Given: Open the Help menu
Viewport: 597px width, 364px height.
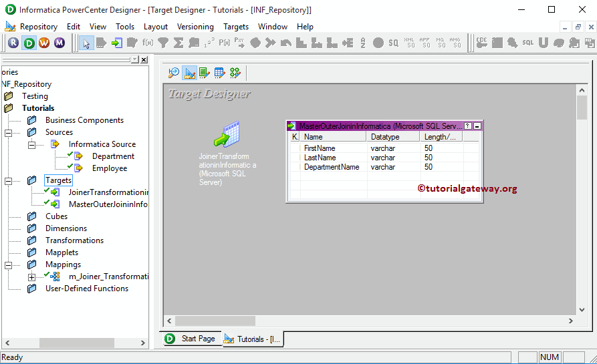Looking at the screenshot, I should click(305, 27).
